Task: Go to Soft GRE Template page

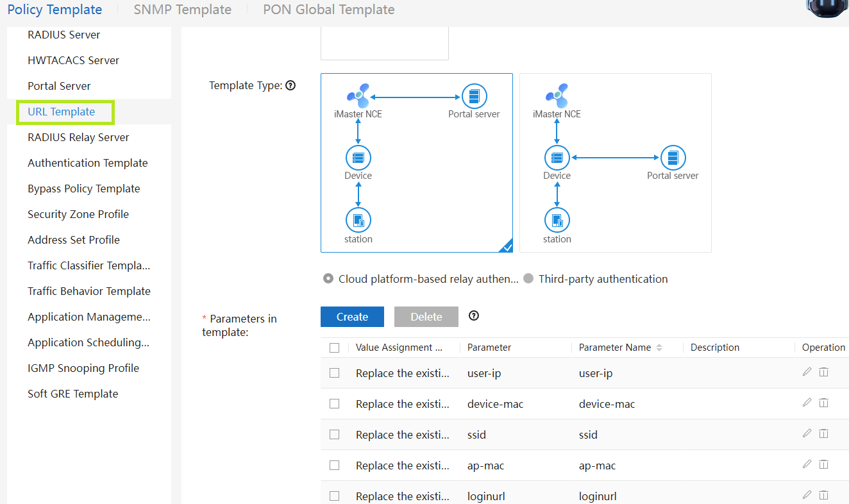Action: 72,394
